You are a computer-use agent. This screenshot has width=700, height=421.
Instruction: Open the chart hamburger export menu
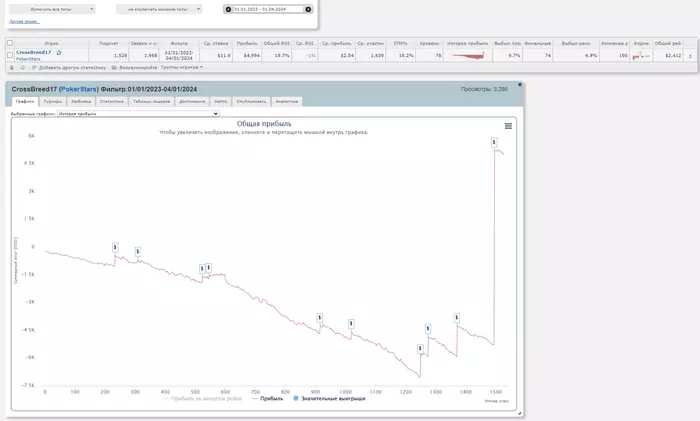click(x=508, y=126)
